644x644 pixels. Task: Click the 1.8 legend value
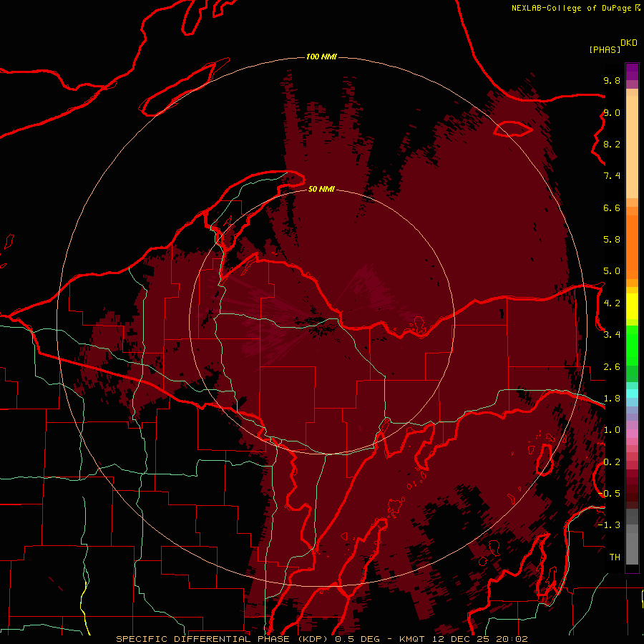coord(612,399)
